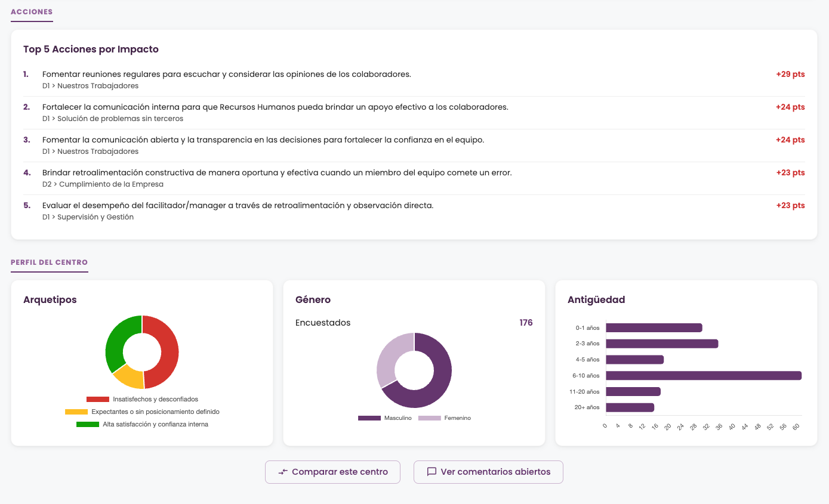829x504 pixels.
Task: Toggle the yellow Expectantes legend swatch
Action: [76, 412]
